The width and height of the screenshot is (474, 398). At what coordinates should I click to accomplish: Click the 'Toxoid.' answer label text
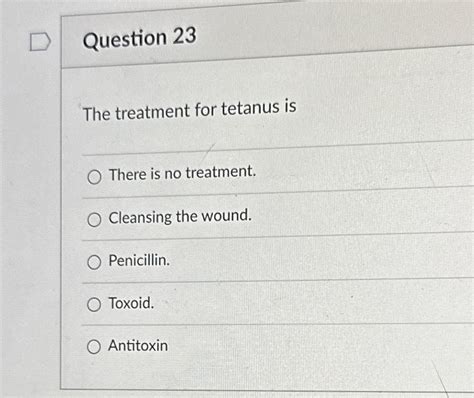click(x=131, y=303)
